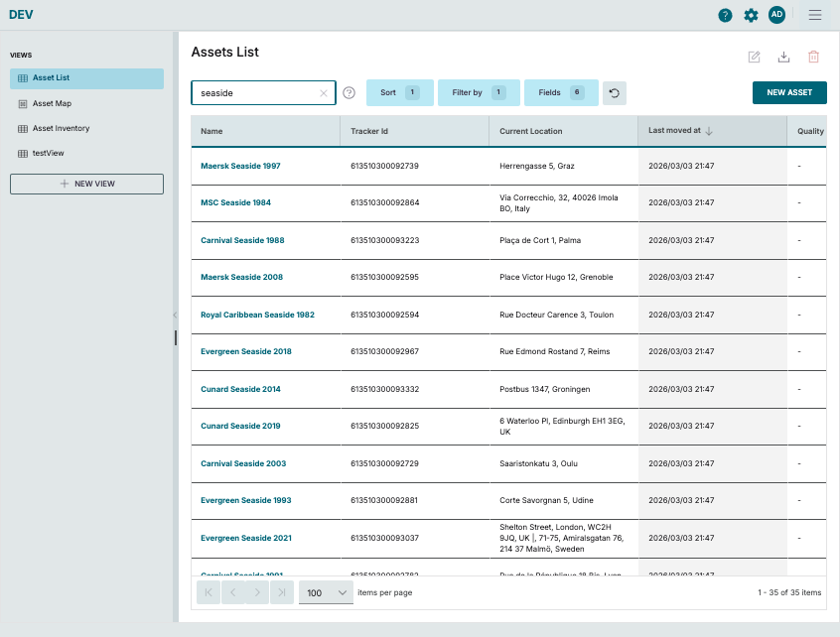Go to last page pagination icon
840x637 pixels.
pyautogui.click(x=282, y=592)
